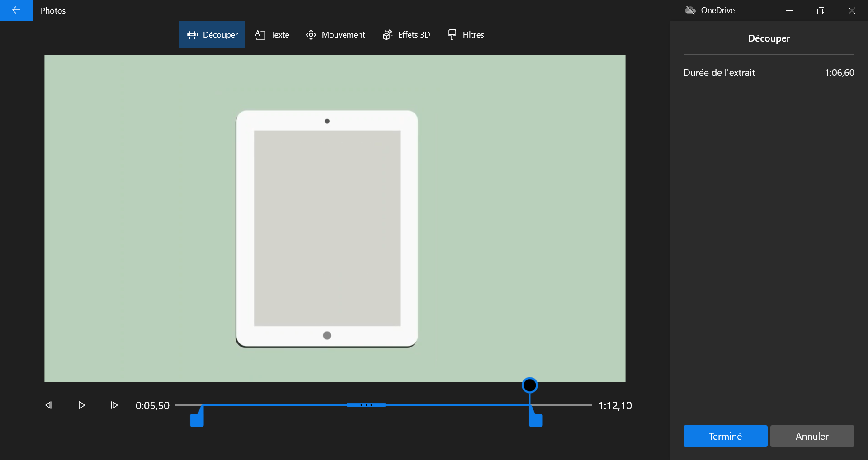Click the OneDrive cloud icon
Screen dimensions: 868x460
tap(690, 10)
